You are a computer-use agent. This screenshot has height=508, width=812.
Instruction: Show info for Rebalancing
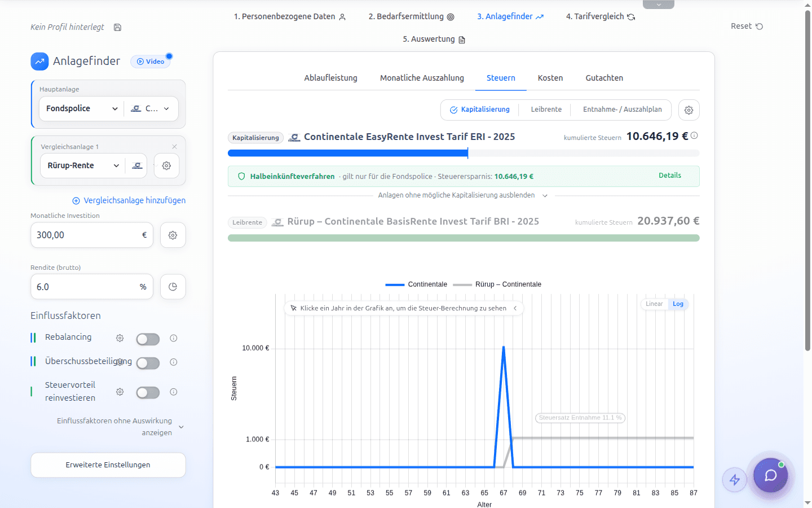174,338
